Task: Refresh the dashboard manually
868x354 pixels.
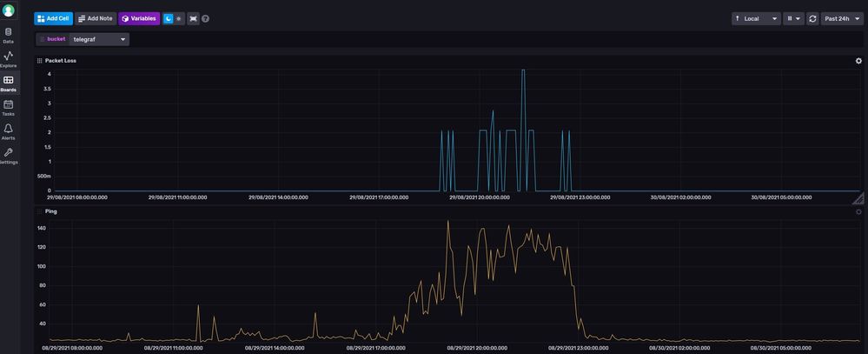Action: pyautogui.click(x=812, y=18)
